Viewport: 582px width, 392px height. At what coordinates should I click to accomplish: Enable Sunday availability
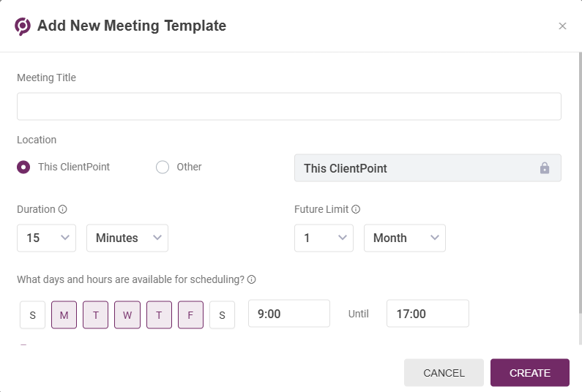click(33, 315)
